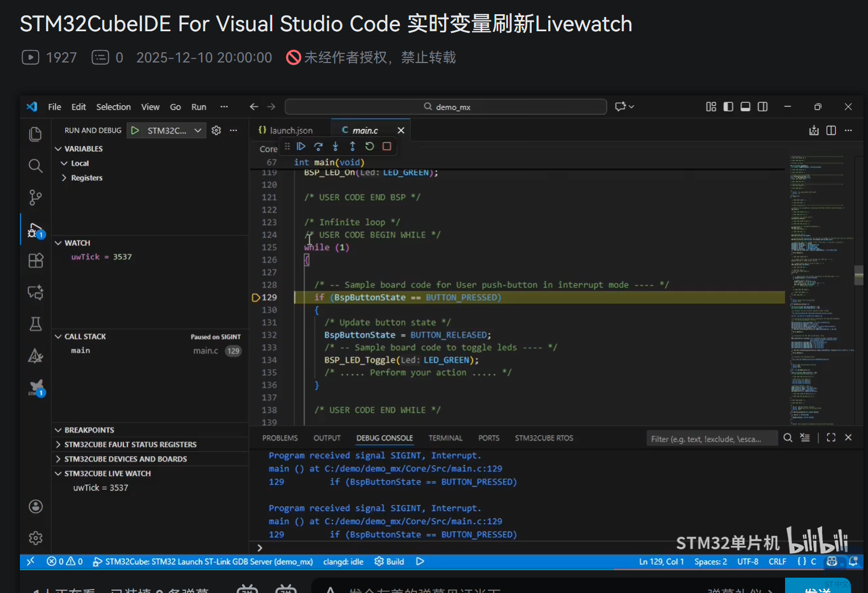868x593 pixels.
Task: Open the Selection menu
Action: click(114, 107)
